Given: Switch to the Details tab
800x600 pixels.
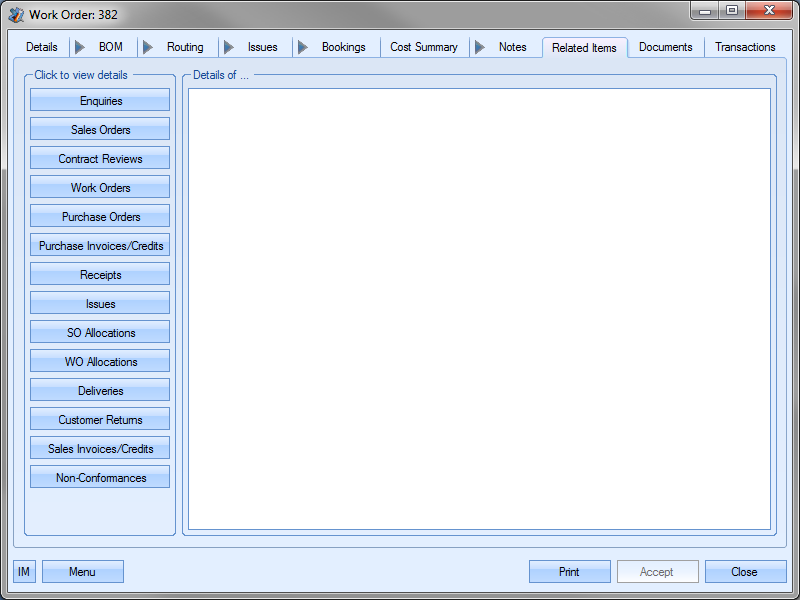Looking at the screenshot, I should (42, 47).
